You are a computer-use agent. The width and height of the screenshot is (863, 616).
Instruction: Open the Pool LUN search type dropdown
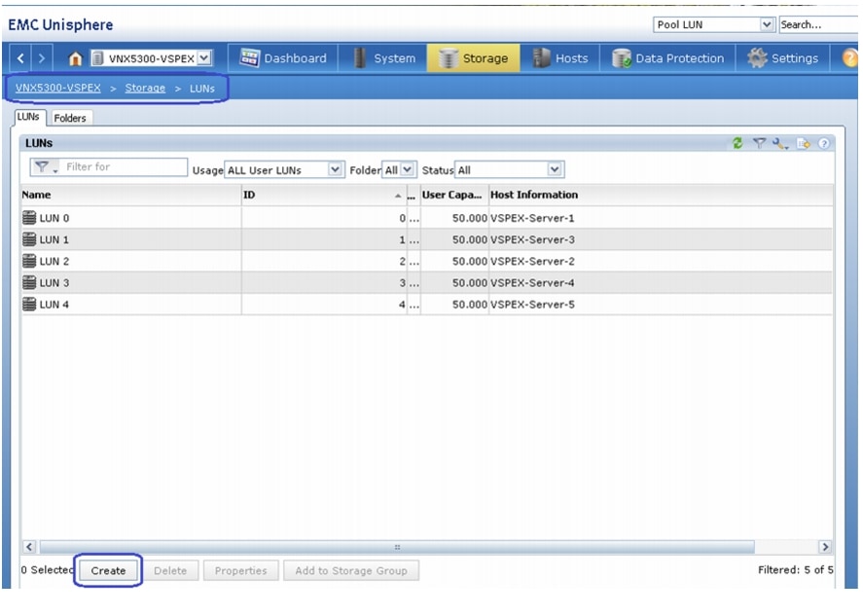[x=767, y=24]
